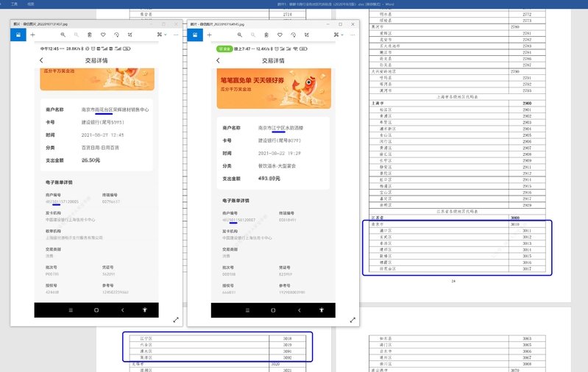Click the 26.50元 receipt image in left Photos window
The width and height of the screenshot is (588, 372).
96,180
